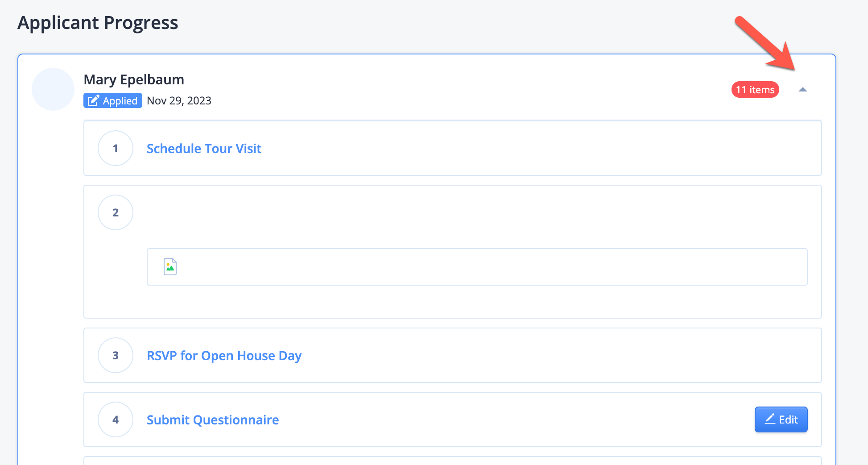Click the step 1 number circle
The width and height of the screenshot is (868, 465).
116,148
